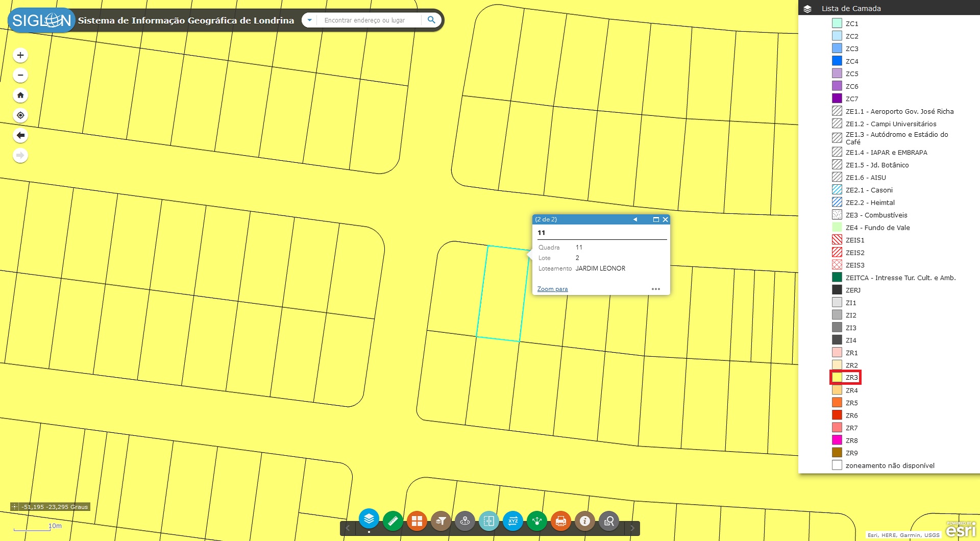Show previous feature in popup
This screenshot has height=541, width=980.
tap(635, 219)
